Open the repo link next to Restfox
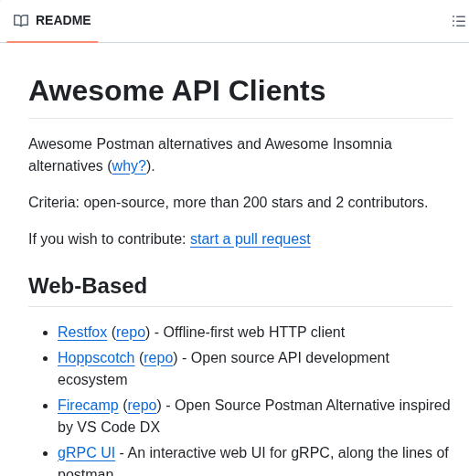 (x=131, y=333)
